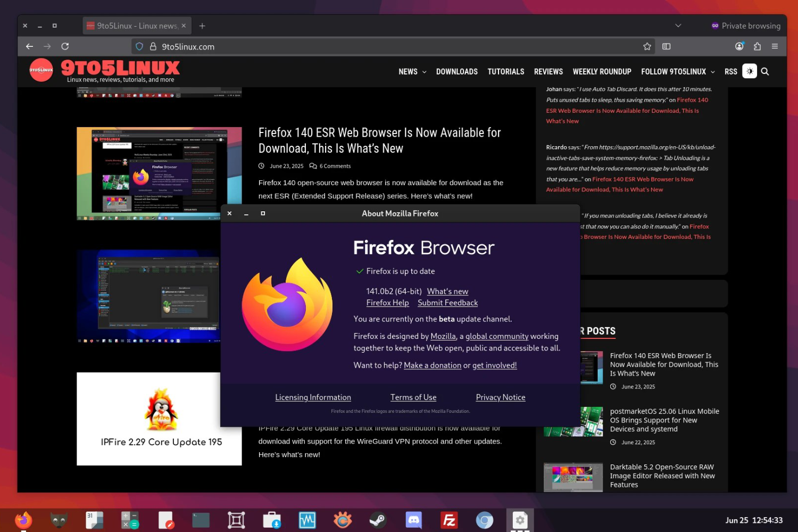
Task: Click 'Make a donation' link
Action: (x=433, y=365)
